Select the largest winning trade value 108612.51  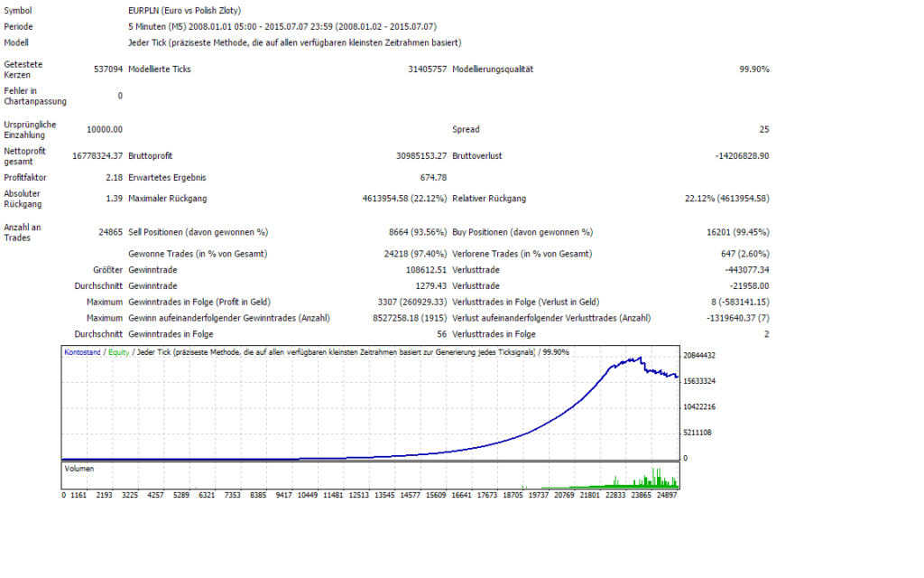pyautogui.click(x=426, y=269)
